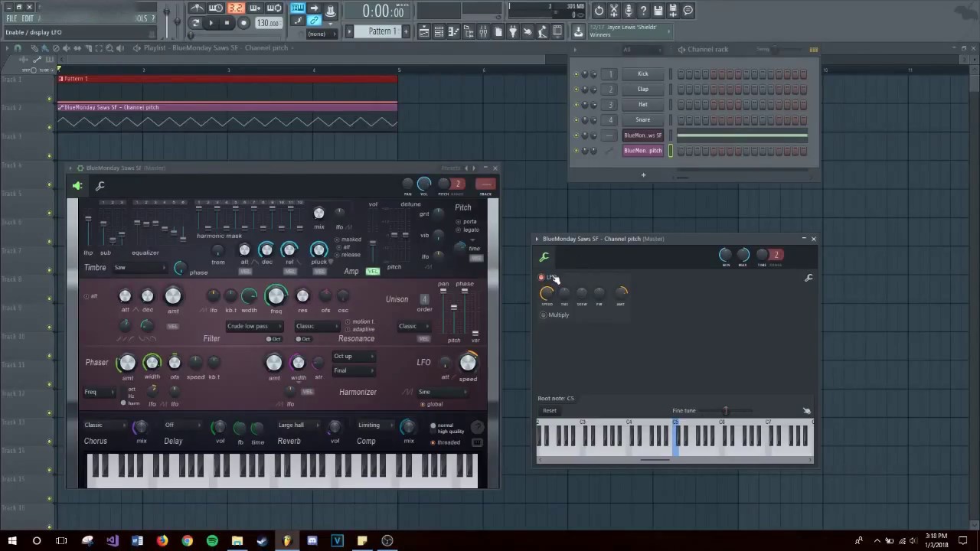Toggle the Amp VEL button
Viewport: 980px width, 551px height.
click(372, 272)
